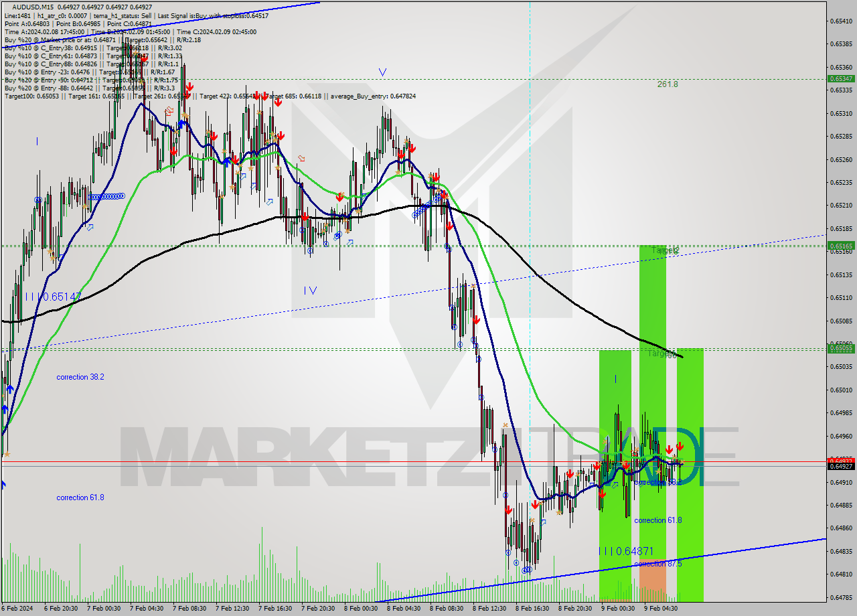Click the 0.64985 price axis label
The height and width of the screenshot is (616, 857).
click(841, 413)
